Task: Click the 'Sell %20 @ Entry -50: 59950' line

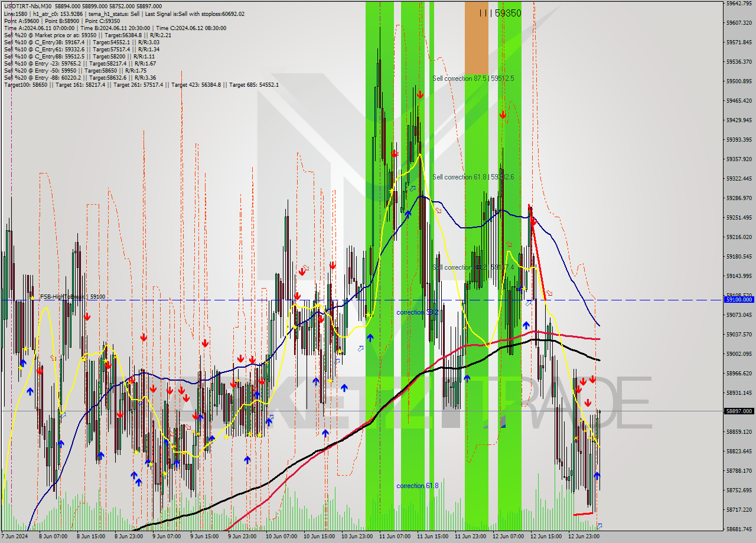Action: pyautogui.click(x=75, y=71)
